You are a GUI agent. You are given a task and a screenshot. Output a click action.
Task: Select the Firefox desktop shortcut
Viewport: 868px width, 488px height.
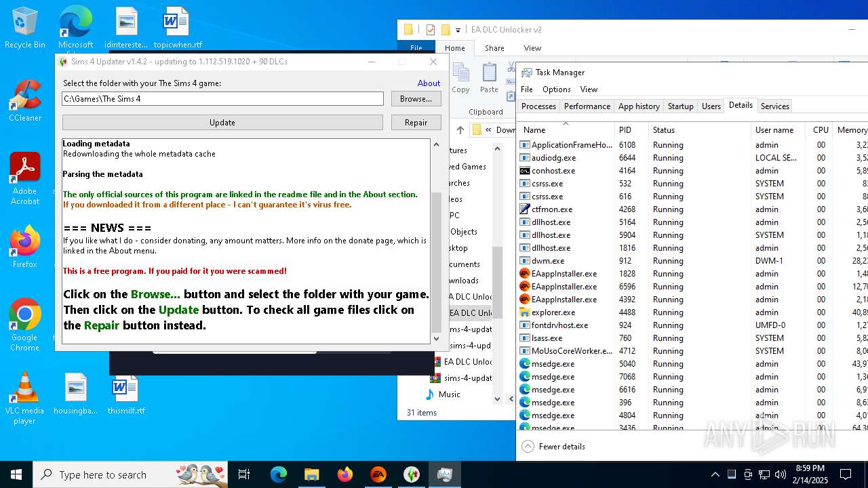[25, 247]
